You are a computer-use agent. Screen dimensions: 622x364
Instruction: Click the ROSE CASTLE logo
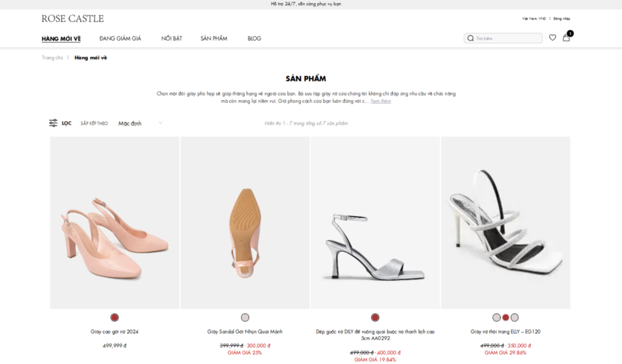click(73, 19)
